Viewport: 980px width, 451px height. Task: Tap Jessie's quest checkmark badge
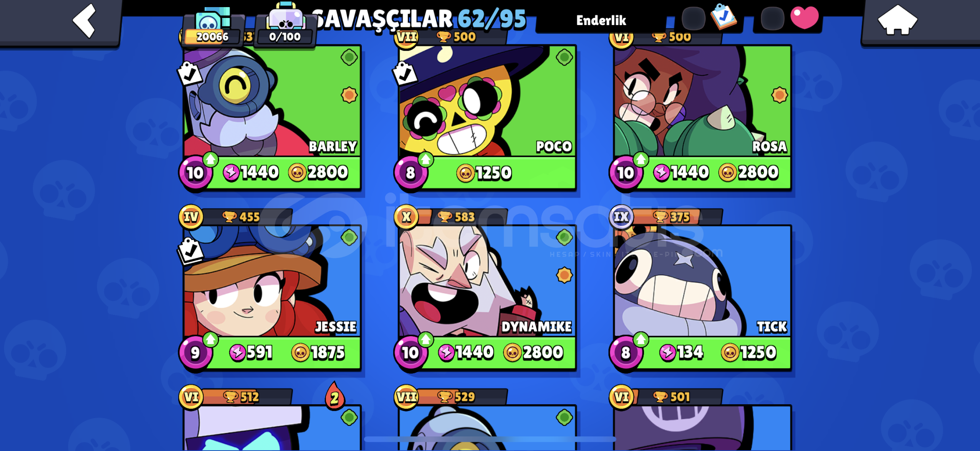[190, 251]
